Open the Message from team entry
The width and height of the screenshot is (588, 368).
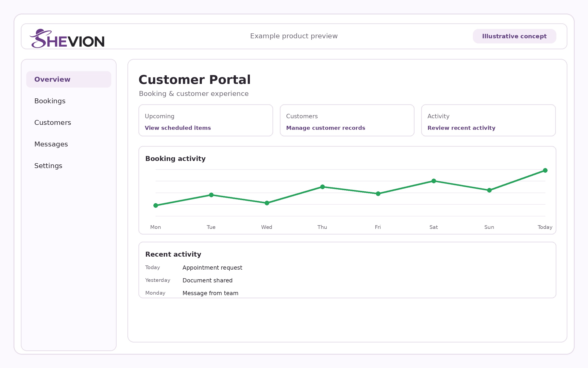210,293
